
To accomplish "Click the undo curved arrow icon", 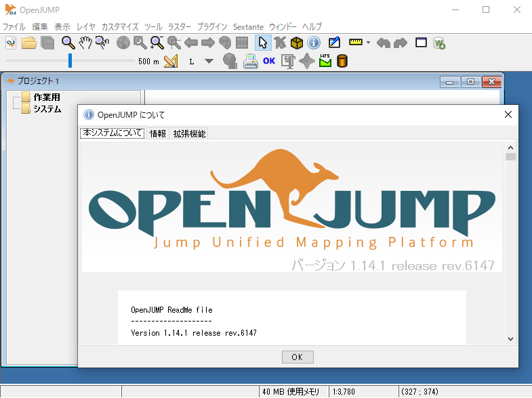I will pos(384,43).
